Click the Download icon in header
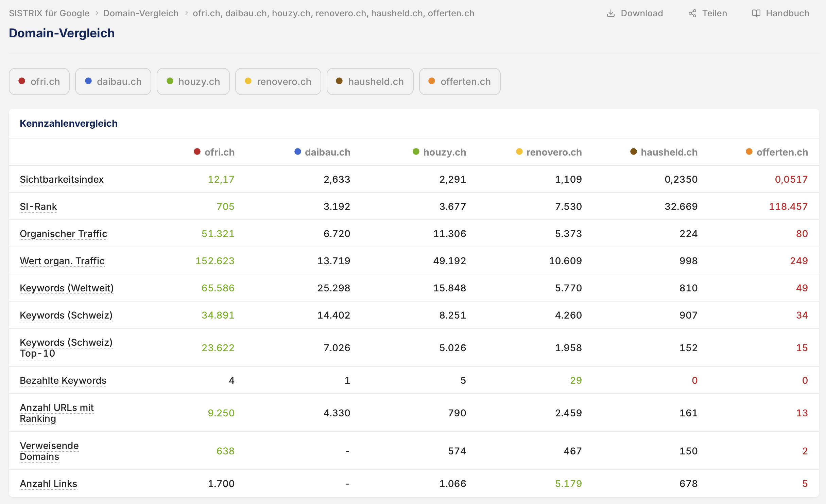826x504 pixels. click(x=610, y=13)
